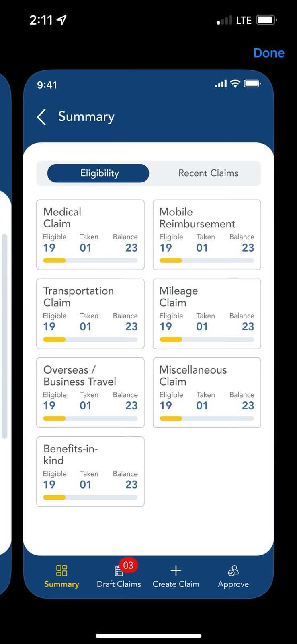Tap the red 03 notification badge
This screenshot has width=297, height=644.
pos(128,565)
